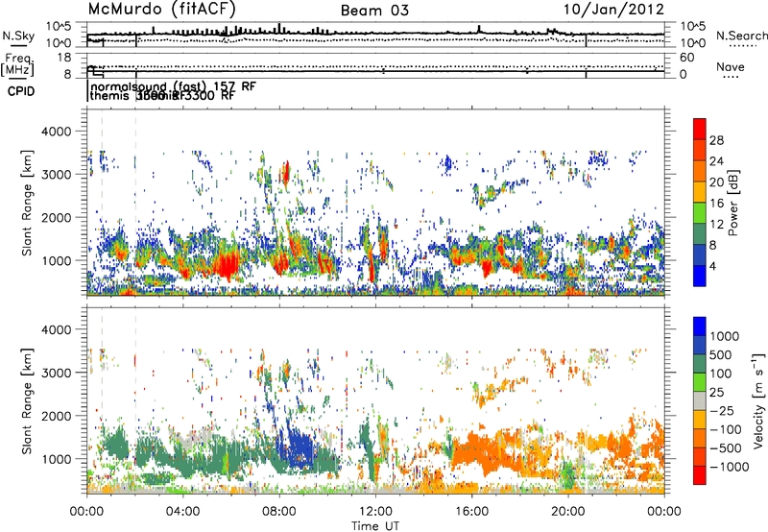Click power panel 'Slant Range [km]' axis label
The height and width of the screenshot is (532, 768).
click(x=28, y=203)
